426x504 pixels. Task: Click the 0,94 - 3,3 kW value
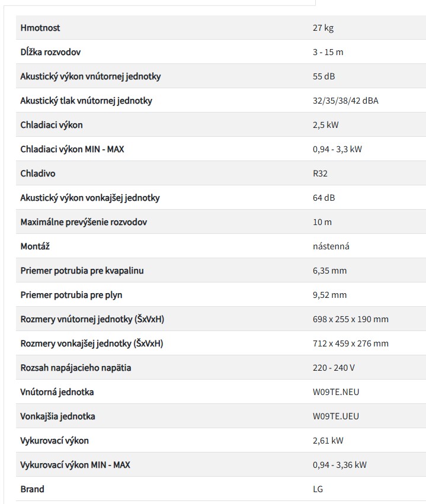pyautogui.click(x=337, y=149)
